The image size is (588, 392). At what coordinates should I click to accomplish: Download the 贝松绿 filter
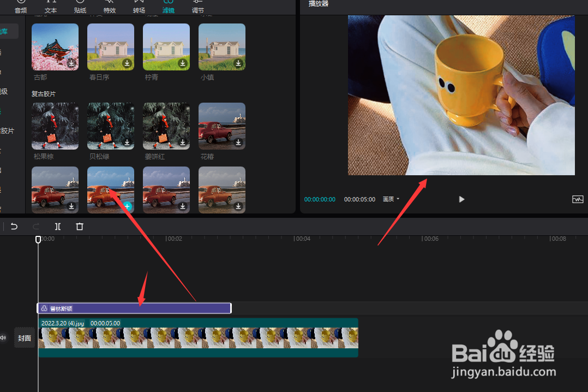click(127, 142)
